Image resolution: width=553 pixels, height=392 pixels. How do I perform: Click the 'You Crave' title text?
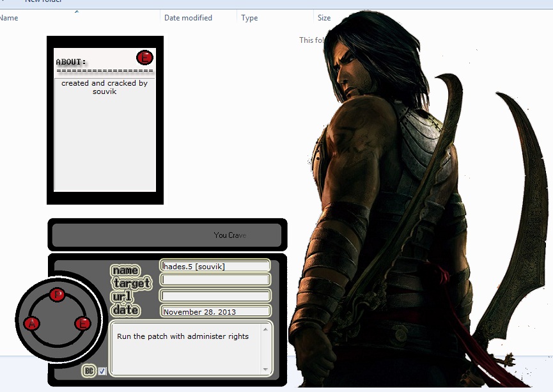click(x=230, y=235)
